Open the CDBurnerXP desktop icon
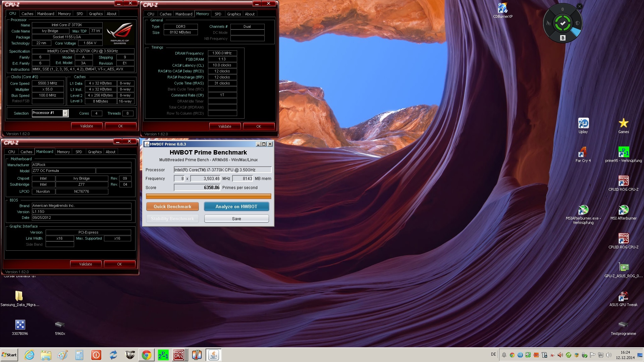 (x=502, y=10)
